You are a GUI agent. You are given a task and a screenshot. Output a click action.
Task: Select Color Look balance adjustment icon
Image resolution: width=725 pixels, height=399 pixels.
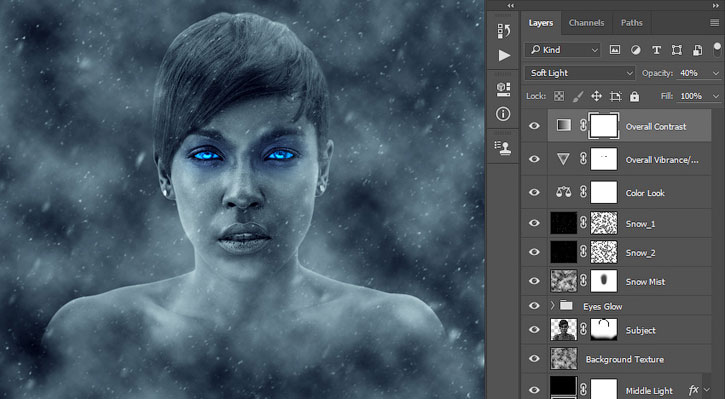tap(563, 192)
